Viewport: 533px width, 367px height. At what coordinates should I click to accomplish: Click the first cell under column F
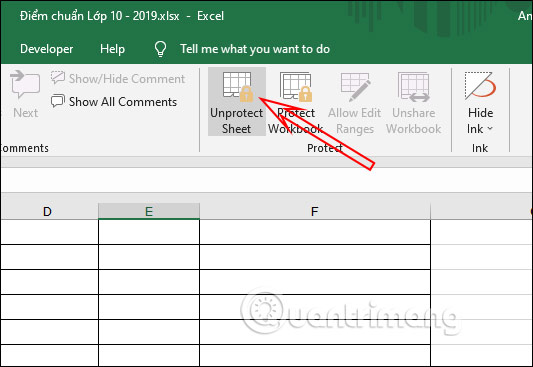(x=315, y=232)
